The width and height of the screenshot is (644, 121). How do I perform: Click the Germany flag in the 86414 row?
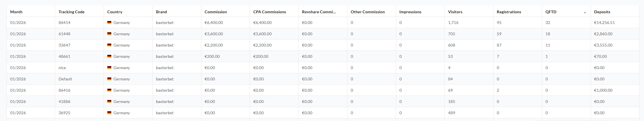109,23
